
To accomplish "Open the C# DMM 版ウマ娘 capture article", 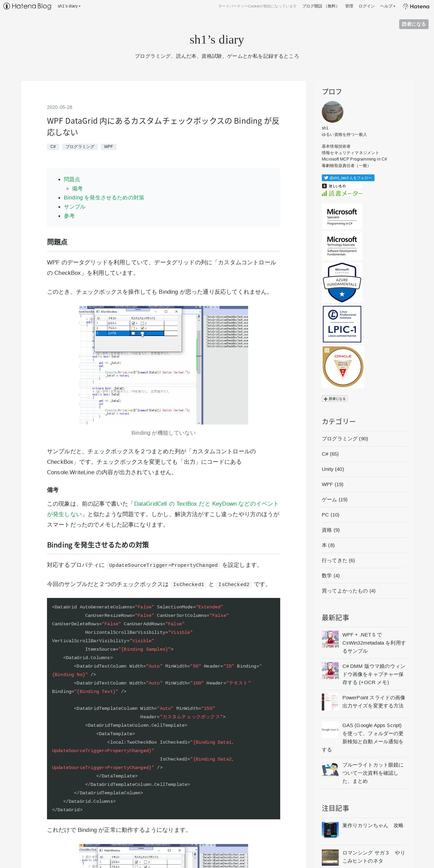I will 374,674.
